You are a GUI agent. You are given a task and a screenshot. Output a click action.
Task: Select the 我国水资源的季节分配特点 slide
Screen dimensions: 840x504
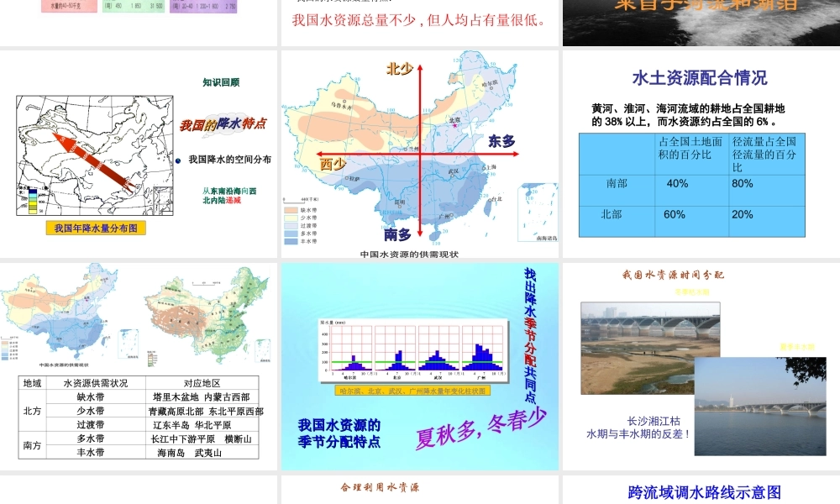coord(420,366)
